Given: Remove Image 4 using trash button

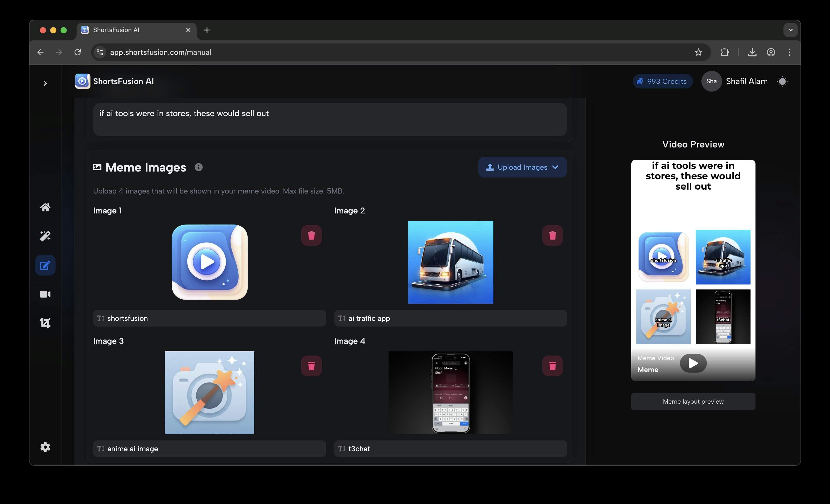Looking at the screenshot, I should [x=552, y=366].
